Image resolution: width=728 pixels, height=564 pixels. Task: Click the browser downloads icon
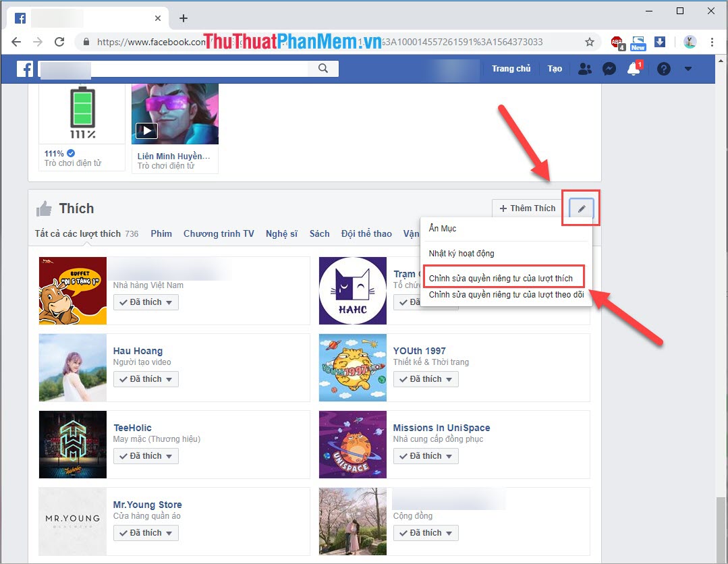coord(660,41)
